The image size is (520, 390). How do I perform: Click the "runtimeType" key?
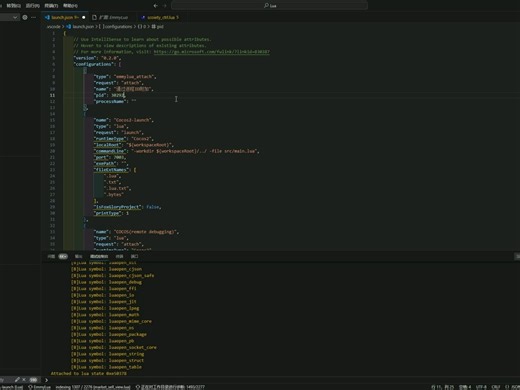[110, 139]
